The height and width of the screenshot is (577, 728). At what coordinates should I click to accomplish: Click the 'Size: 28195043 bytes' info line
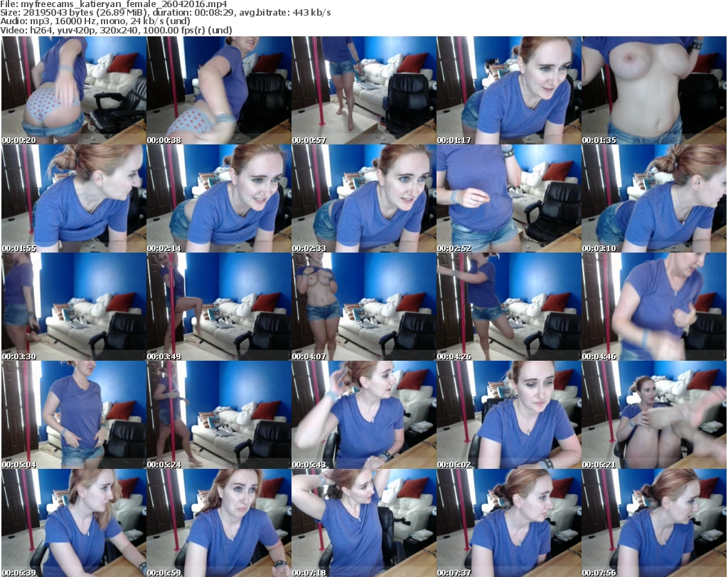[165, 13]
